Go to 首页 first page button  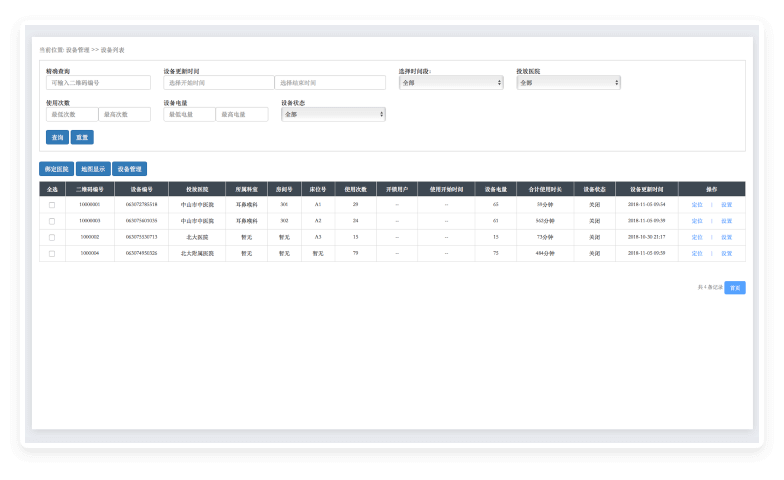click(x=735, y=287)
